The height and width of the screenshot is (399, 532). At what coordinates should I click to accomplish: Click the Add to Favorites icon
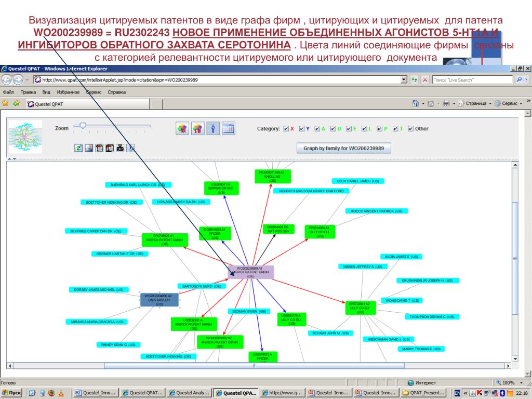[16, 103]
